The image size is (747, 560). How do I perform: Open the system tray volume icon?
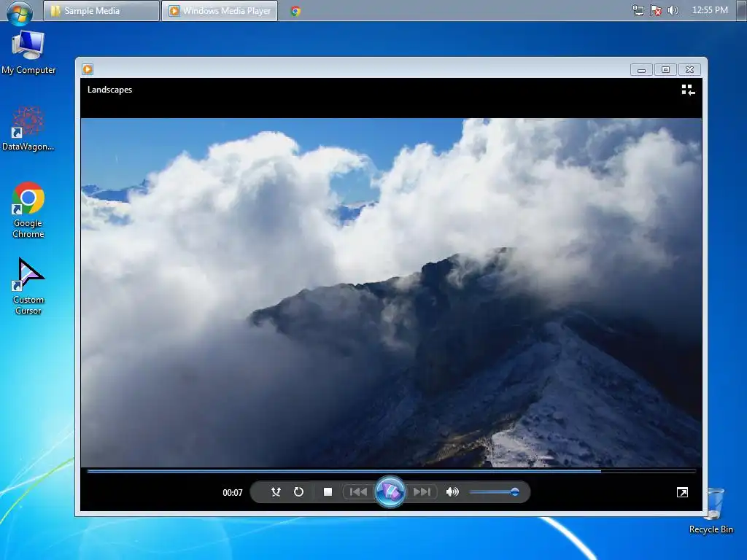tap(673, 10)
